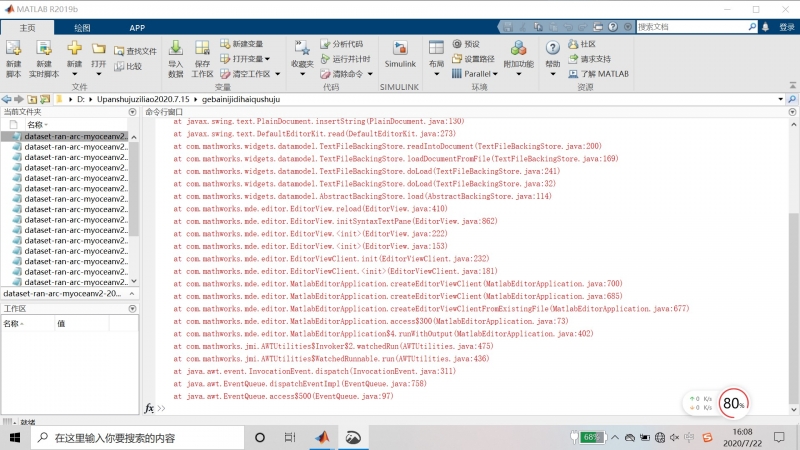The height and width of the screenshot is (450, 800).
Task: Click the Analyze Code (分析代码) icon
Action: [340, 44]
